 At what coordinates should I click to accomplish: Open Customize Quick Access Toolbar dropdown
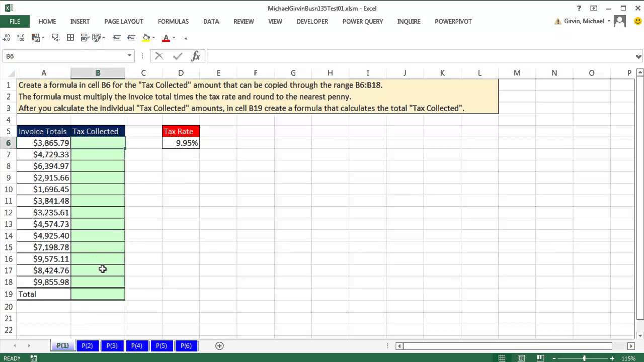(186, 38)
